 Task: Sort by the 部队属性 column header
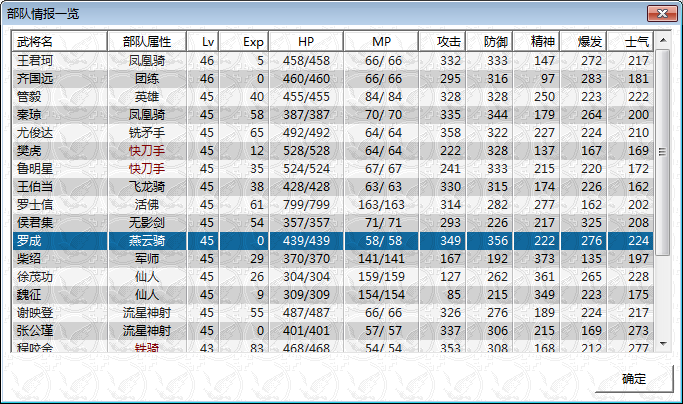pyautogui.click(x=146, y=42)
